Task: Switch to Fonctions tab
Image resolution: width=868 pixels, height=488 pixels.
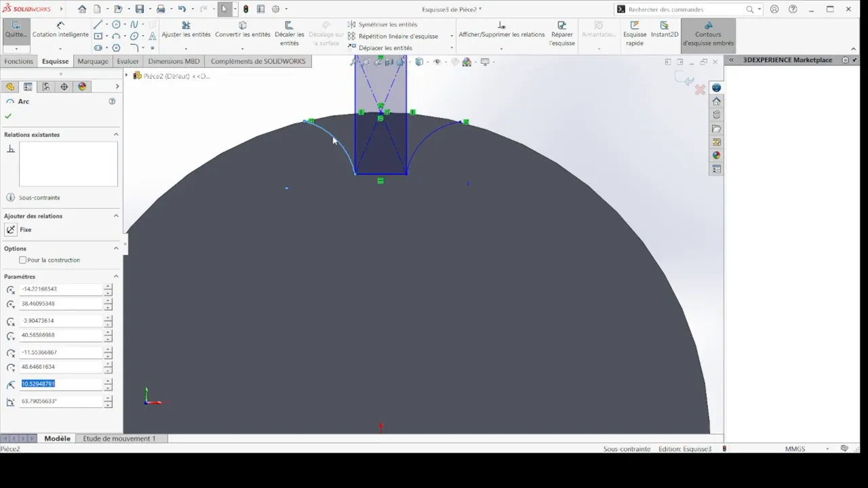Action: tap(18, 61)
